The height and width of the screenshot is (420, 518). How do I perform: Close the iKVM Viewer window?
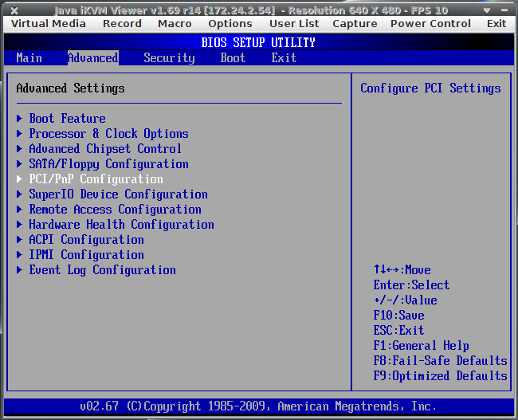tap(14, 10)
